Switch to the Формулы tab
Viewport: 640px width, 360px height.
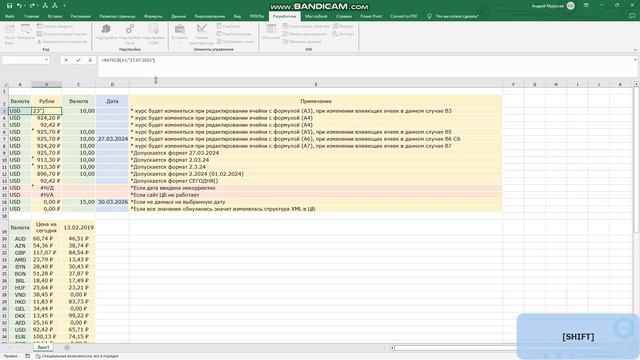[153, 16]
